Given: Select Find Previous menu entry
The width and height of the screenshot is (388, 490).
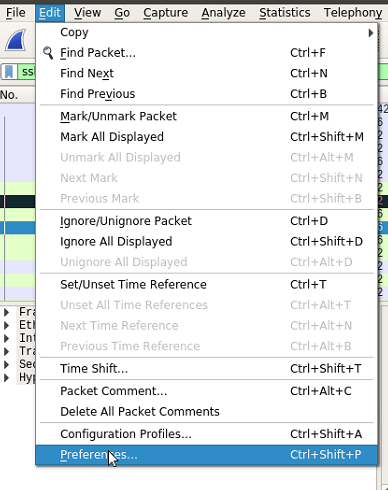Looking at the screenshot, I should point(207,94).
